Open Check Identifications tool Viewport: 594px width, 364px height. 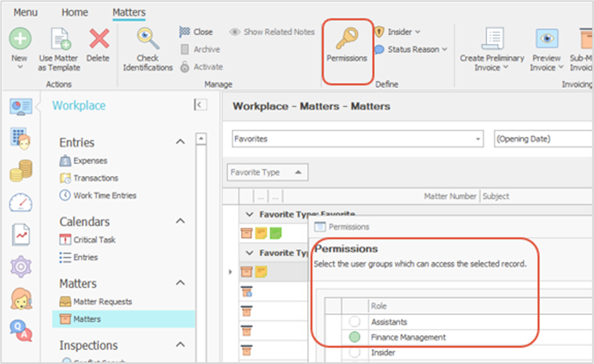[147, 39]
